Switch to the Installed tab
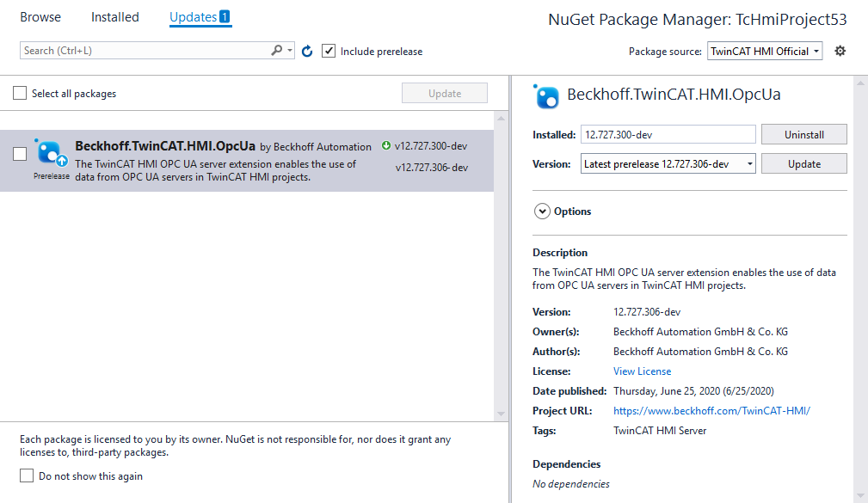 (x=115, y=17)
